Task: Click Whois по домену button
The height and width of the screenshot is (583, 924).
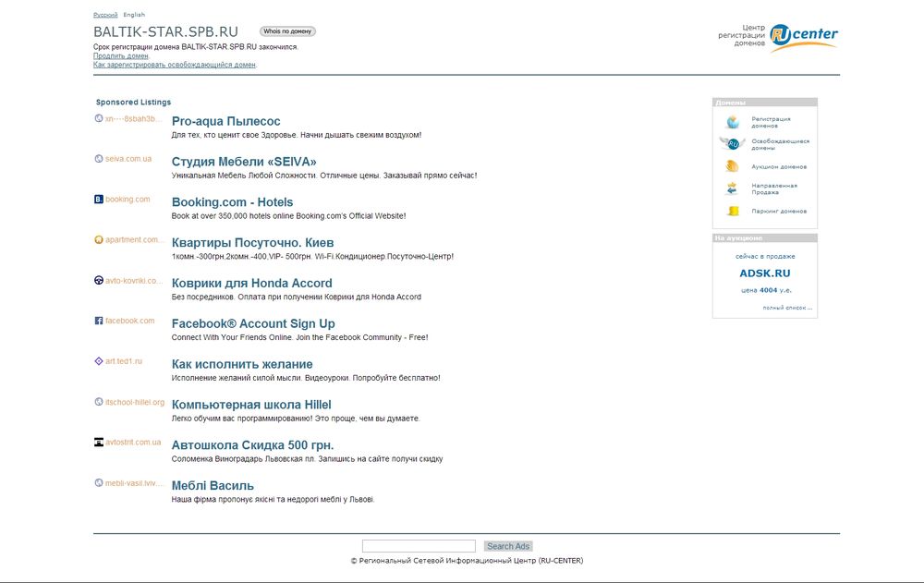Action: point(287,31)
